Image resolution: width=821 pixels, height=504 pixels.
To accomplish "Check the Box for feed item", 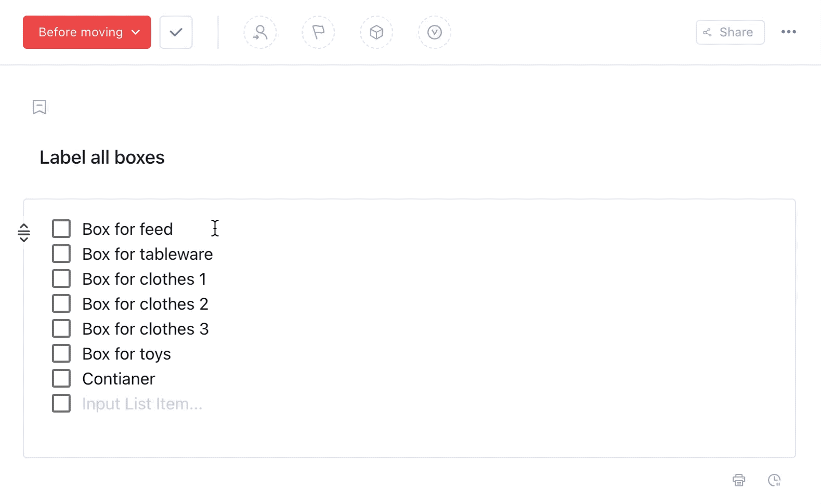I will pyautogui.click(x=61, y=229).
